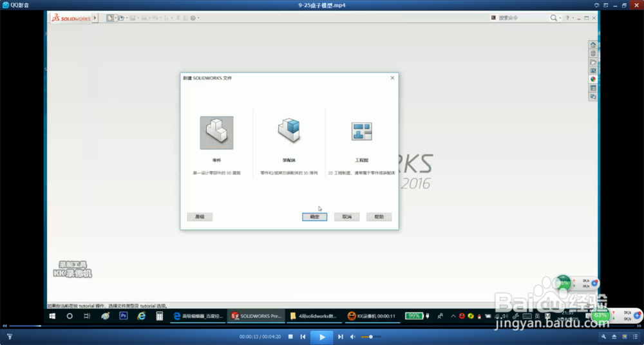Click the play button in QQ影音

(322, 337)
